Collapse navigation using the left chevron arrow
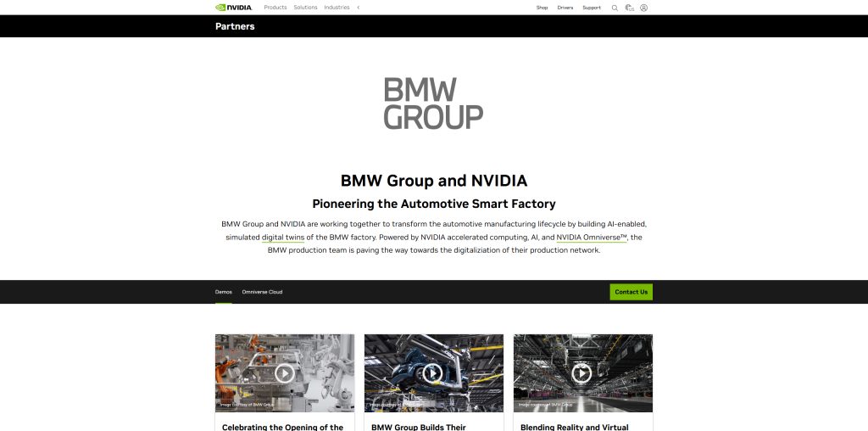 point(359,8)
